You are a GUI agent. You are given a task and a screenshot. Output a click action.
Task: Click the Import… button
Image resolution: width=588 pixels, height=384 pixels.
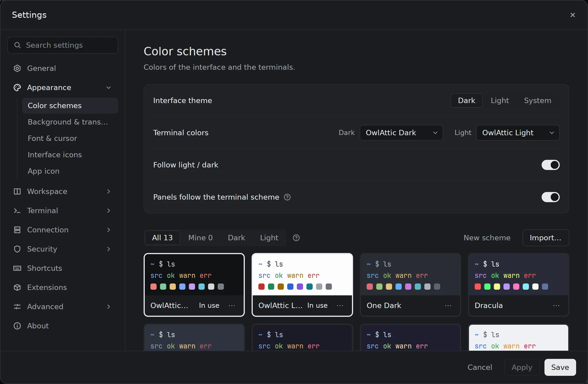click(x=546, y=238)
